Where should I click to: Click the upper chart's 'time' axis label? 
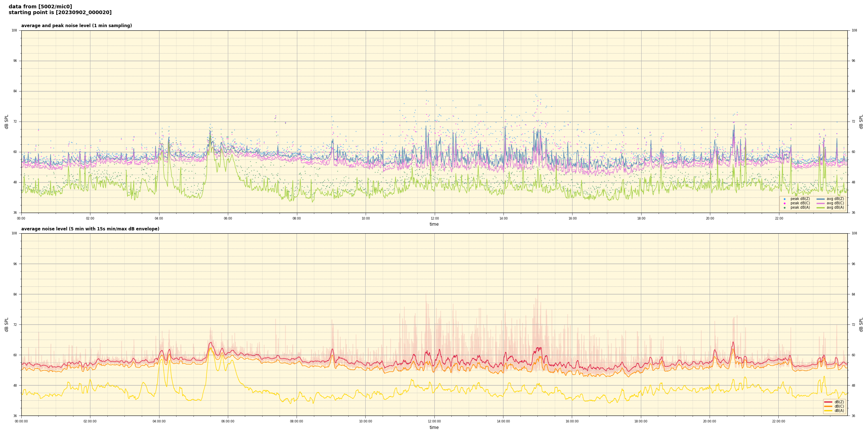pos(434,224)
